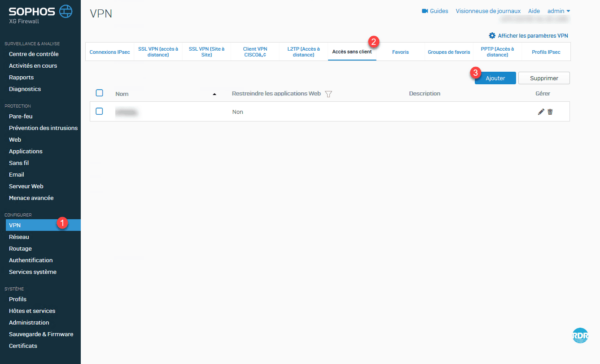This screenshot has height=364, width=600.
Task: Open PPTP (Accès à distance) tab
Action: point(497,52)
